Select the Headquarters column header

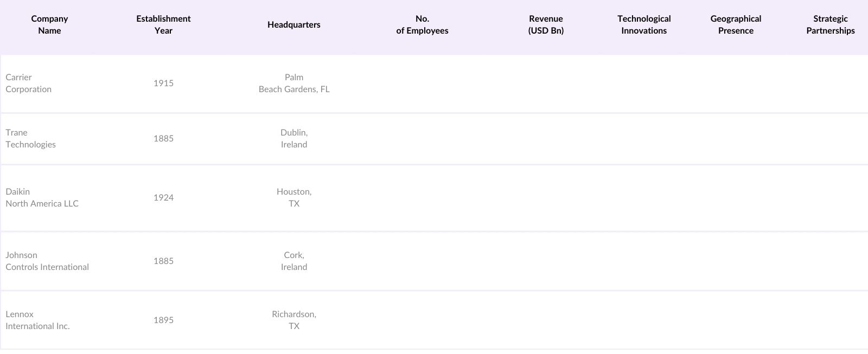293,25
